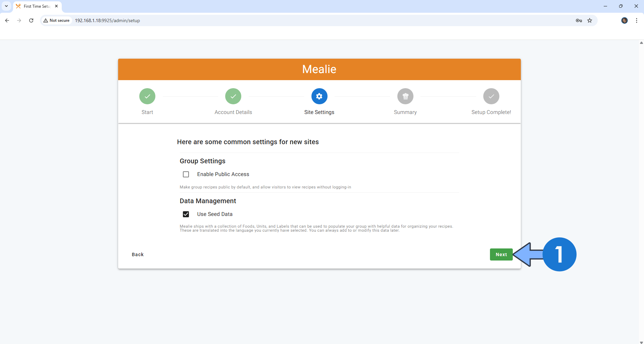Open the password manager key icon
The width and height of the screenshot is (644, 344).
click(x=579, y=20)
